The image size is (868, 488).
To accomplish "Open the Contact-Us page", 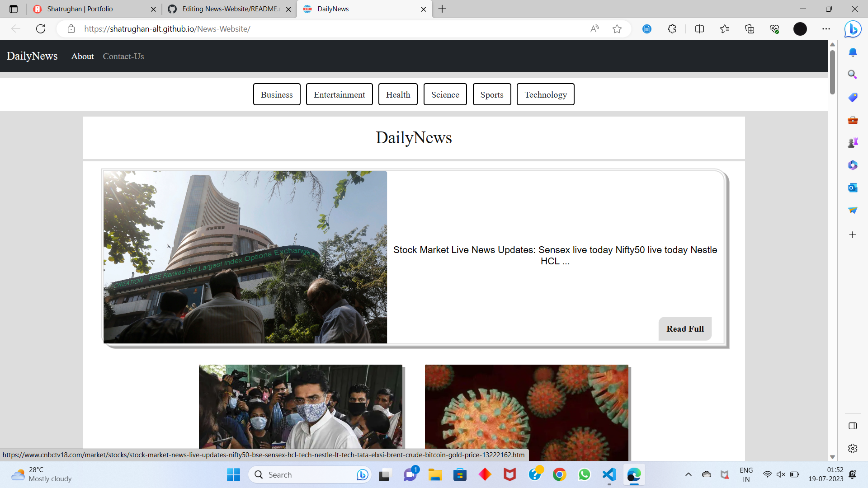I will point(123,56).
